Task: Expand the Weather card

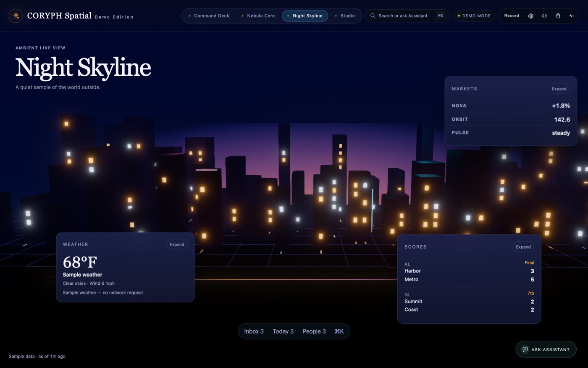Action: pyautogui.click(x=177, y=244)
